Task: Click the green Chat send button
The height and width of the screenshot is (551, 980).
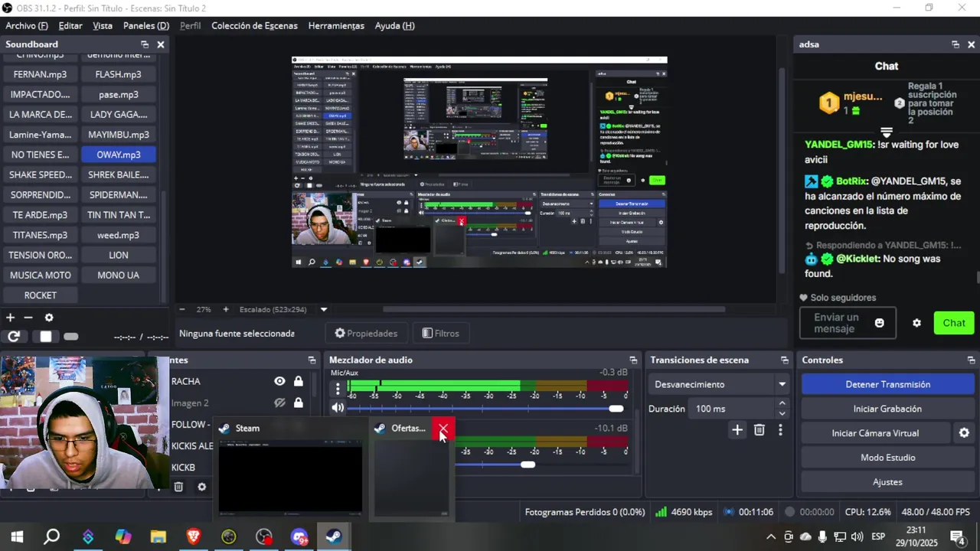Action: pos(954,323)
